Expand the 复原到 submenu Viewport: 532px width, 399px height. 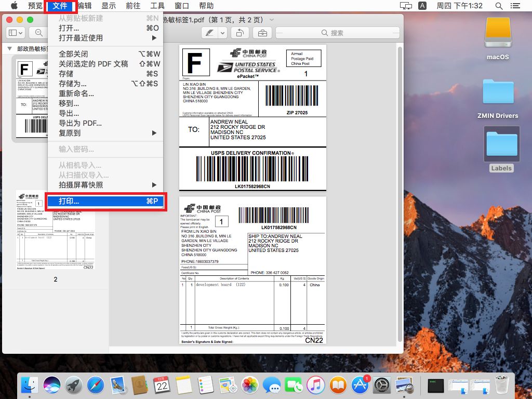[106, 133]
